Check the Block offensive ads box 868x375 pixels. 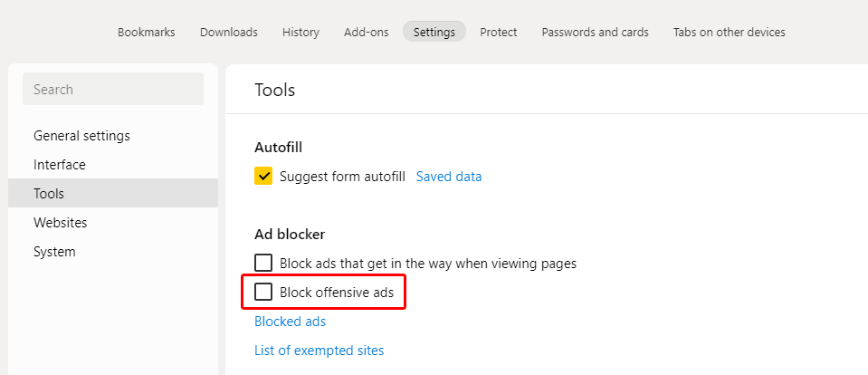tap(263, 293)
